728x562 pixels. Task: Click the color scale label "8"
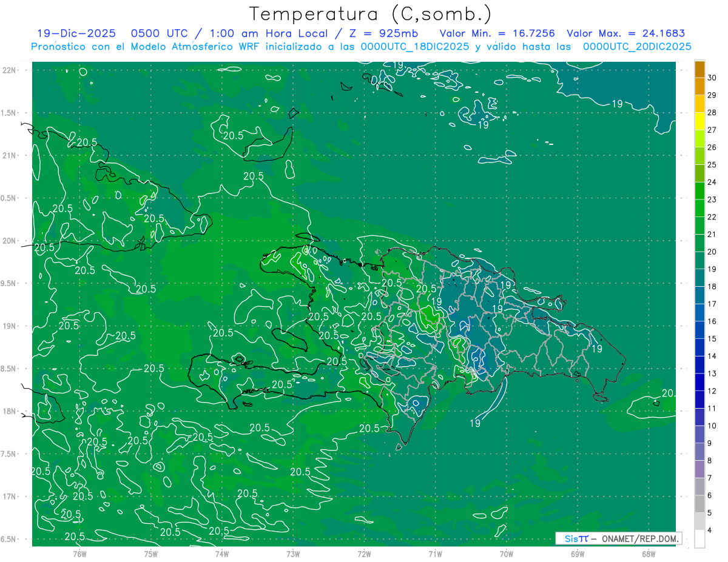tap(710, 461)
